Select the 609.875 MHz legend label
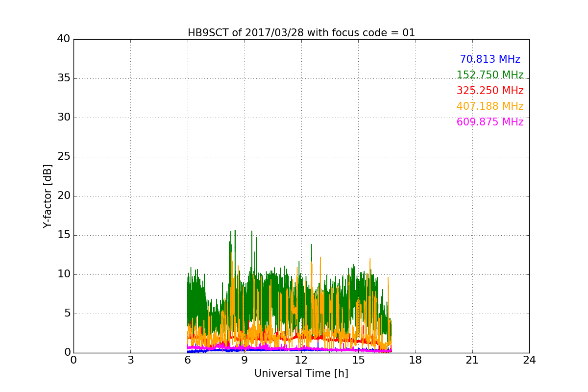 point(490,122)
